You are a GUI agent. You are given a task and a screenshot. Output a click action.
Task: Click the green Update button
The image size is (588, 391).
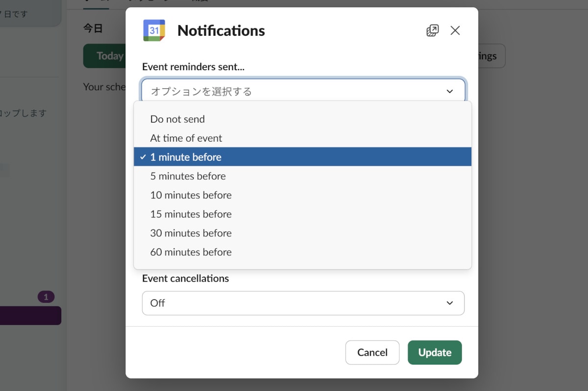(435, 353)
